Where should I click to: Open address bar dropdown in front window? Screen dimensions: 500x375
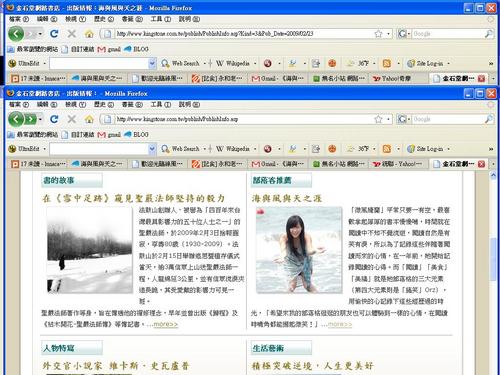(388, 119)
